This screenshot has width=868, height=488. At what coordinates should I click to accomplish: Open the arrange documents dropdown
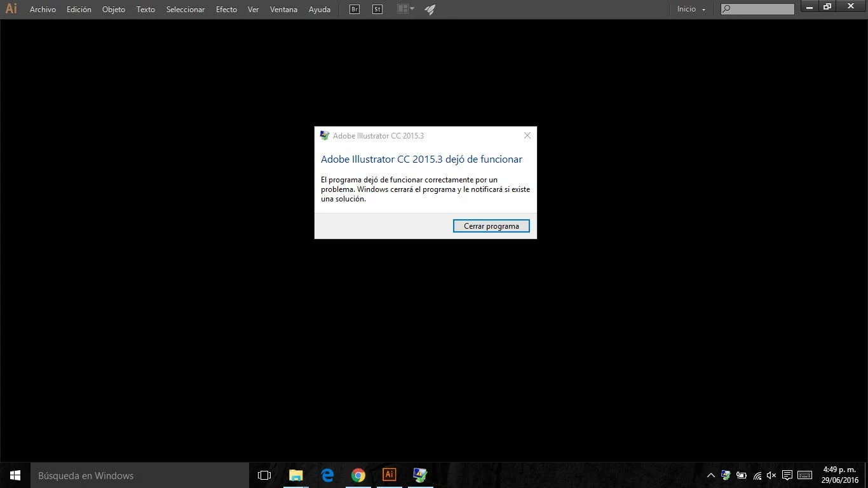405,9
